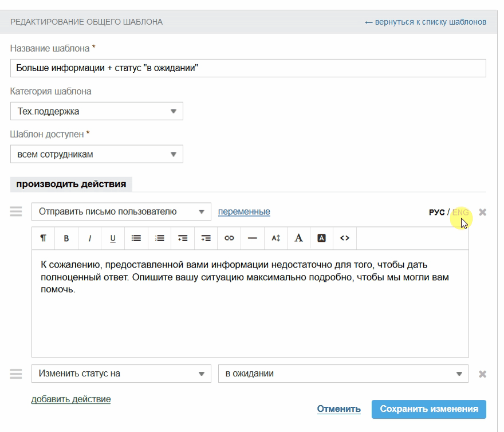Insert a horizontal line
Image resolution: width=504 pixels, height=432 pixels.
253,238
